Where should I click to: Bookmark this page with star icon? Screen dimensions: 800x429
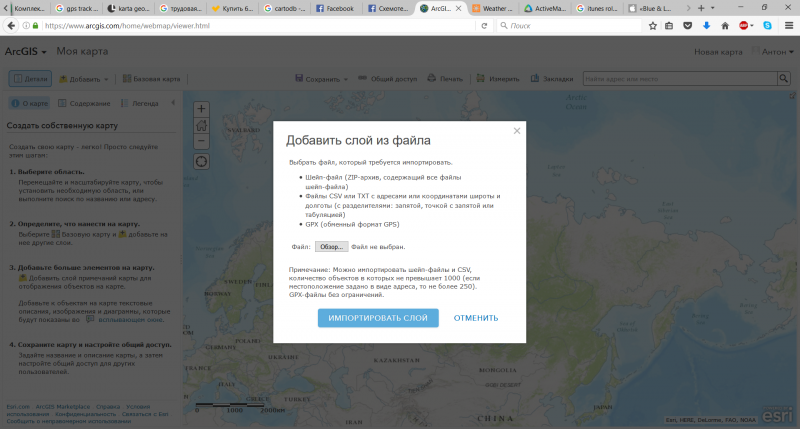(653, 26)
